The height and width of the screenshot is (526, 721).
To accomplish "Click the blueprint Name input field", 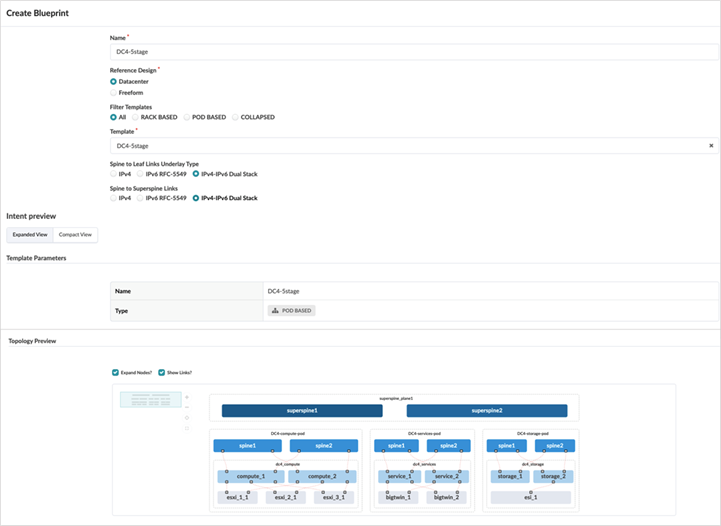I will tap(414, 52).
